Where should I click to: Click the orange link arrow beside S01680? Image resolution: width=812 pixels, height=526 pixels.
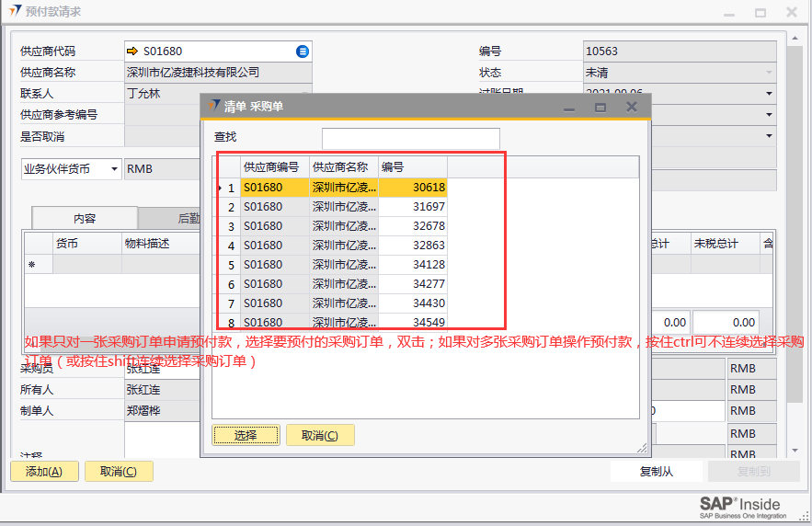click(x=132, y=51)
